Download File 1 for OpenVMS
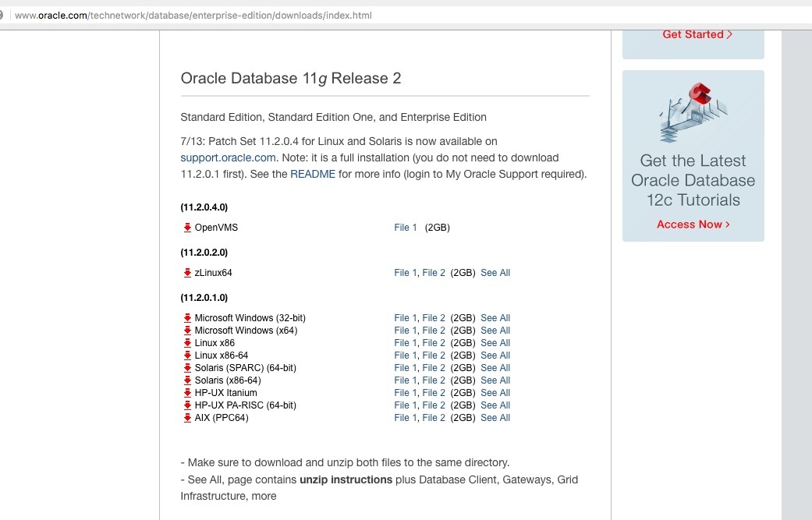This screenshot has width=812, height=520. pyautogui.click(x=406, y=228)
